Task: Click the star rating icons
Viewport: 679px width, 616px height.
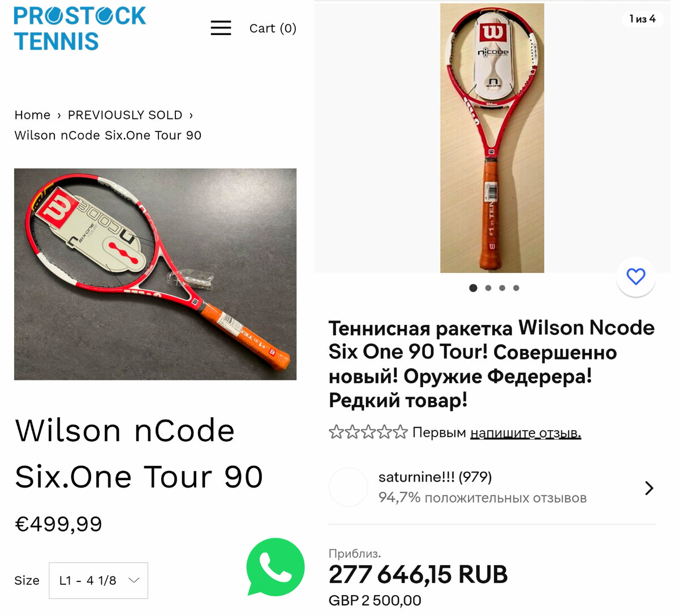Action: tap(368, 433)
